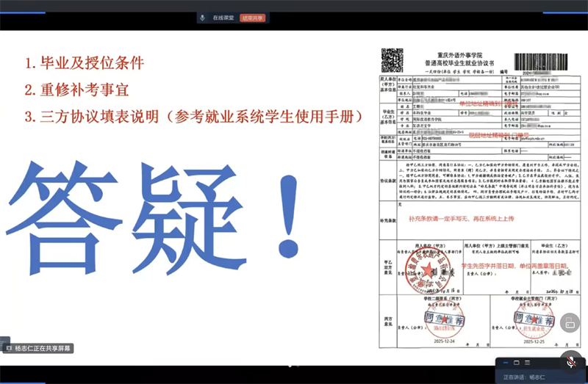Click the blue minimize dash in speaker panel
Viewport: 588px width, 384px height.
[506, 363]
